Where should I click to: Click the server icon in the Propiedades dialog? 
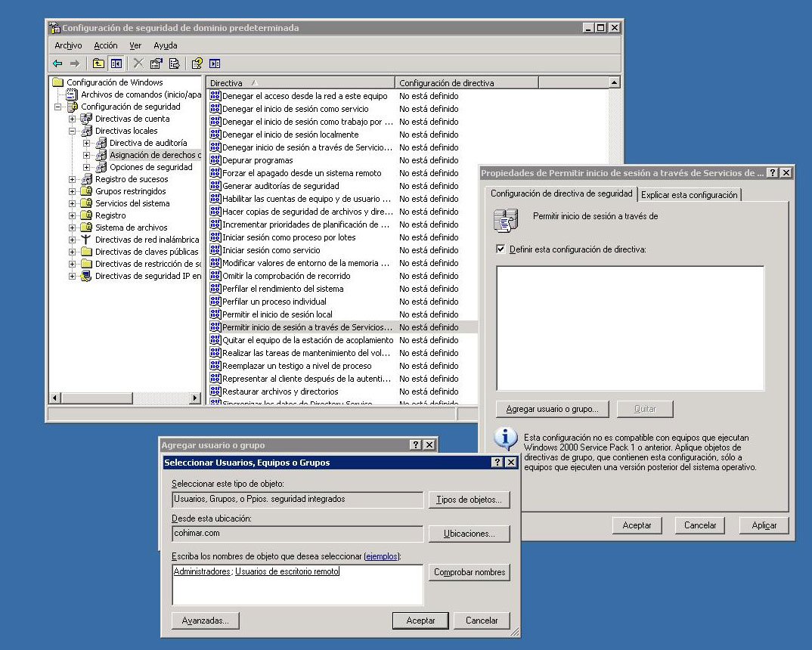click(x=506, y=220)
